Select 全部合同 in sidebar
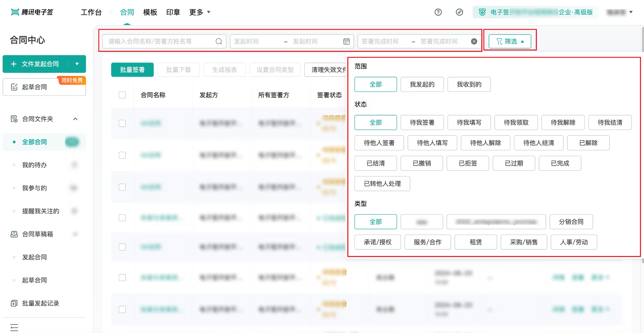644x333 pixels. 44,142
